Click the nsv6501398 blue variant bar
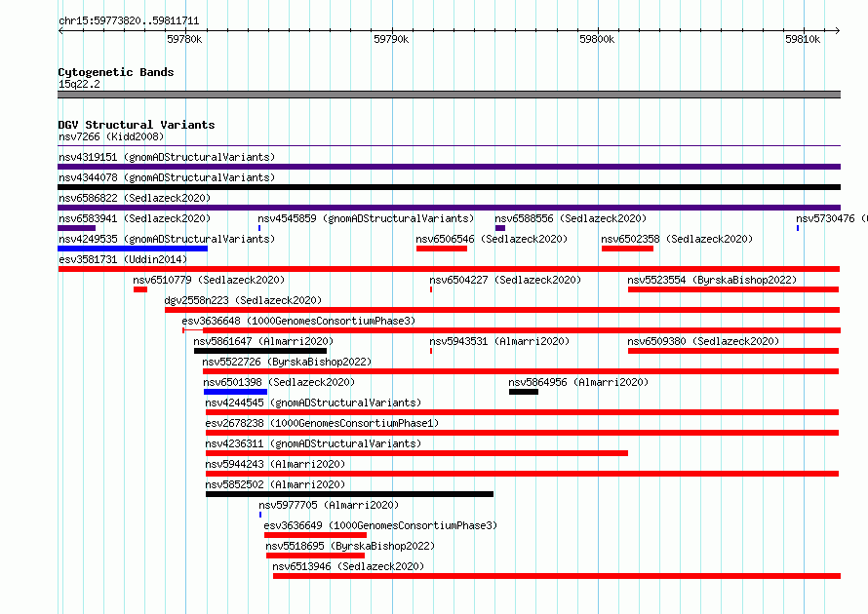This screenshot has height=614, width=868. click(x=235, y=392)
